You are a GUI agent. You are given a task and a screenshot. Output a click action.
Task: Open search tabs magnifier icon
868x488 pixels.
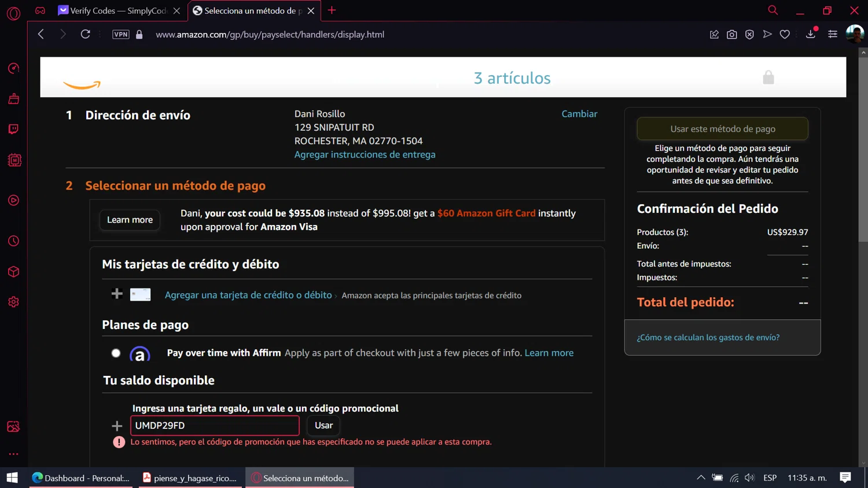click(773, 10)
